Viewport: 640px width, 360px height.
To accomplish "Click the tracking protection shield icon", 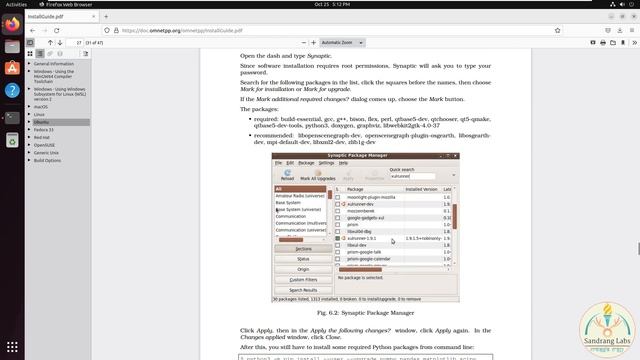I will click(107, 31).
